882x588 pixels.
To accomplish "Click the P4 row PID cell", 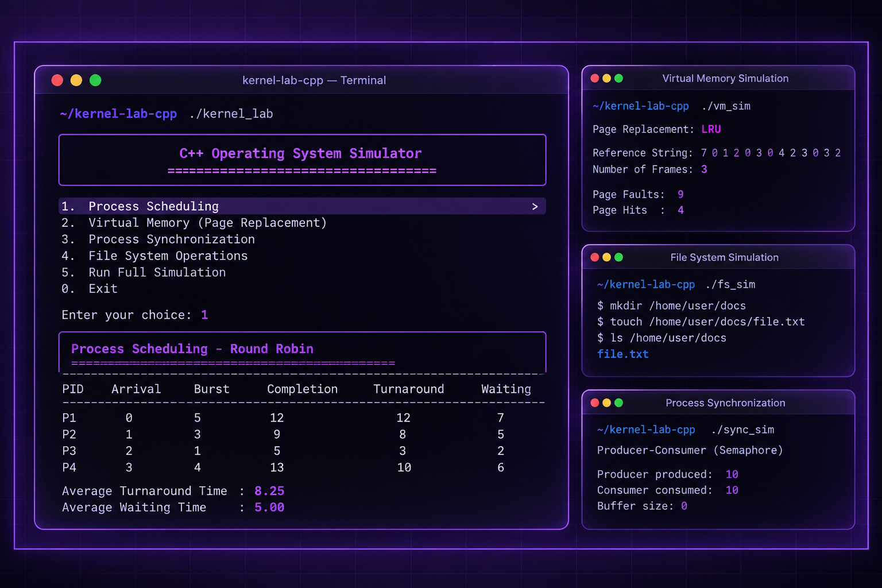I will pos(69,468).
